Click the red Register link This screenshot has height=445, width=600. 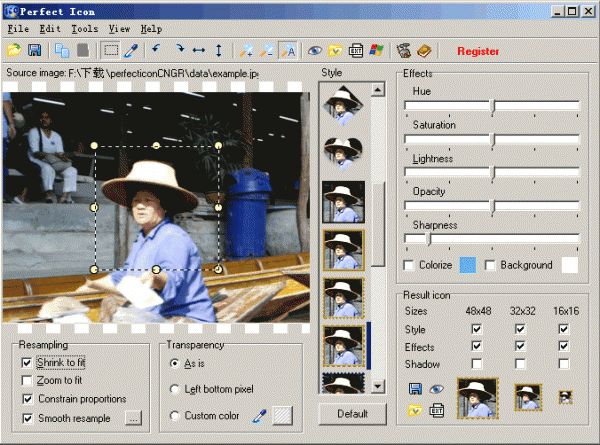pyautogui.click(x=478, y=51)
